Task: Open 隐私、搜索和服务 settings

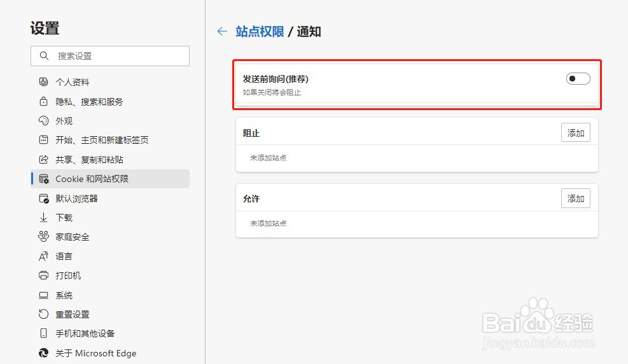Action: pos(110,102)
